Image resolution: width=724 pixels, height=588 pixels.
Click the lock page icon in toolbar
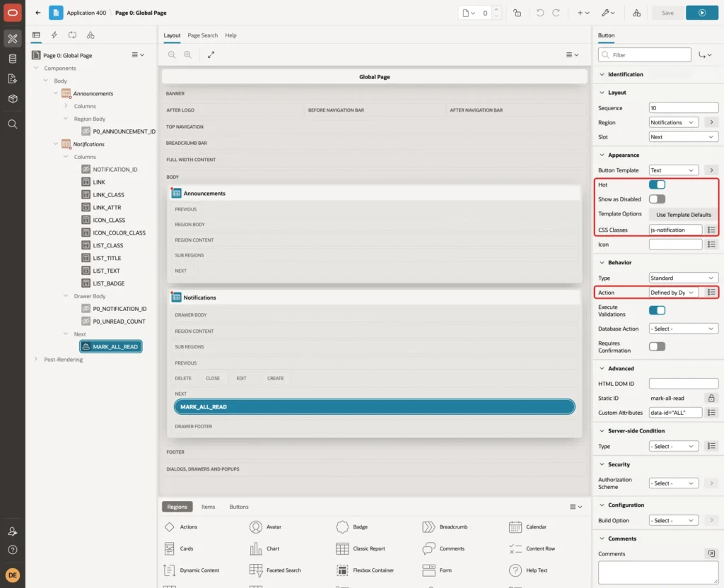click(517, 13)
